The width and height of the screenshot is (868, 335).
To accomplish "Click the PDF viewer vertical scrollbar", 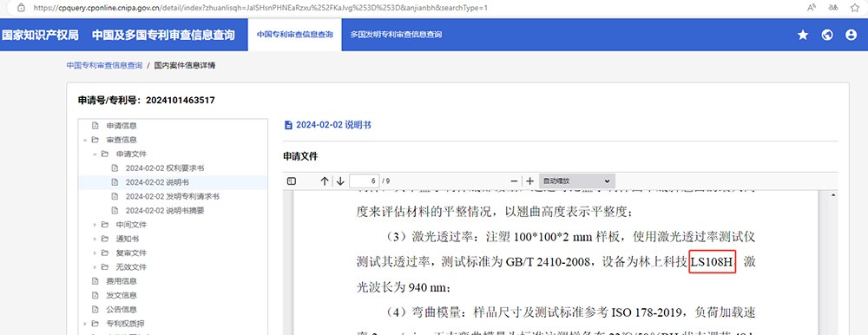I will [834, 263].
